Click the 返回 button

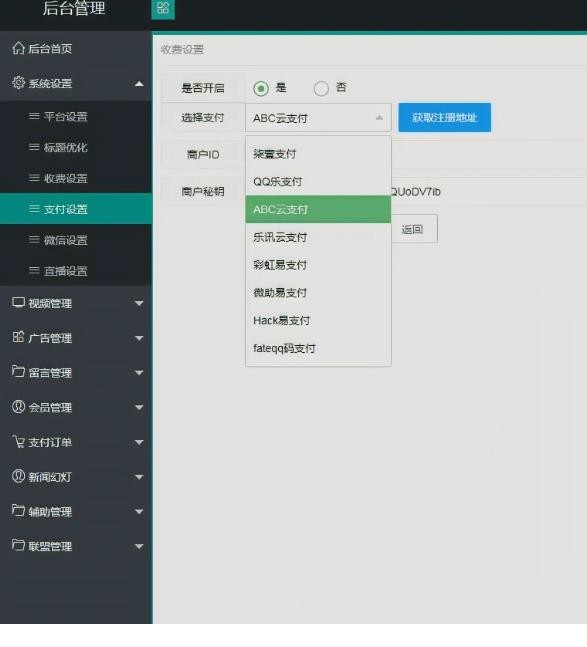413,229
